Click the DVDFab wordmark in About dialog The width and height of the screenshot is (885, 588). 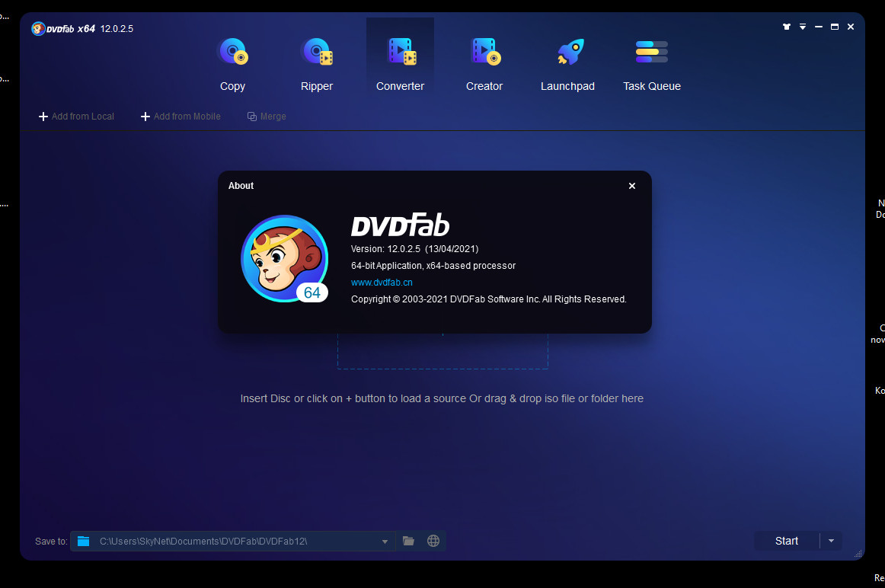(400, 225)
